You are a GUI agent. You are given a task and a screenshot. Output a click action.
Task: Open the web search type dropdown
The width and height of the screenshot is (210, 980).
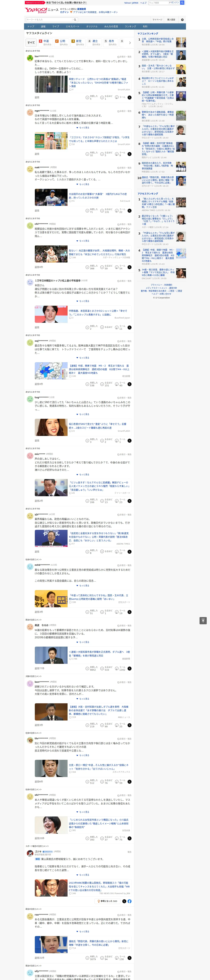[174, 3]
